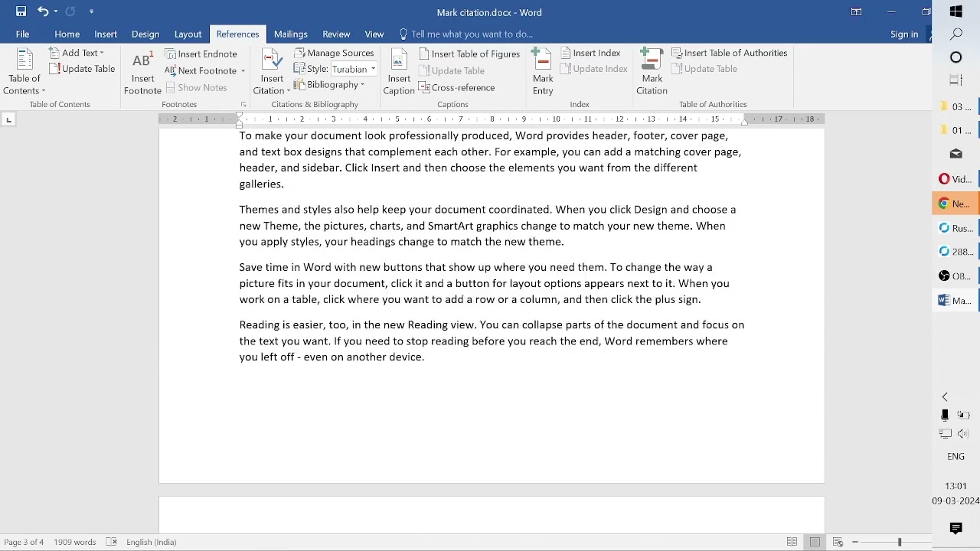
Task: Click Cross-reference button
Action: (457, 87)
